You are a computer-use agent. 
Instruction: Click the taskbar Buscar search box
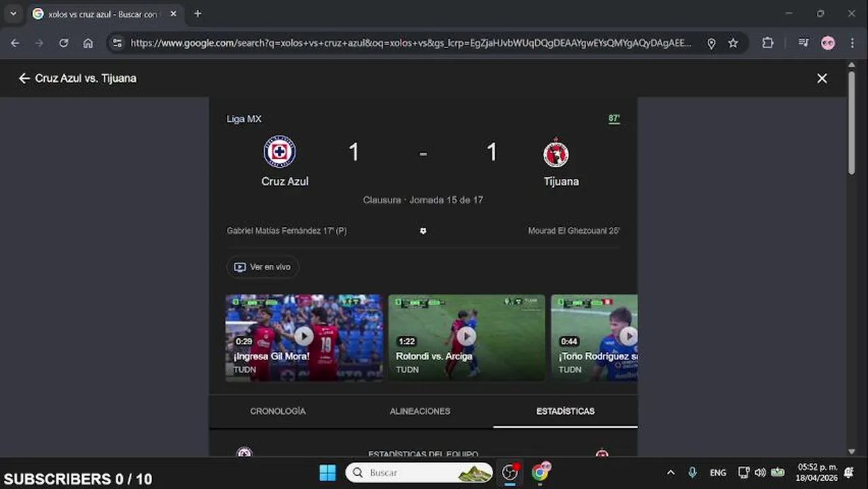(x=419, y=473)
